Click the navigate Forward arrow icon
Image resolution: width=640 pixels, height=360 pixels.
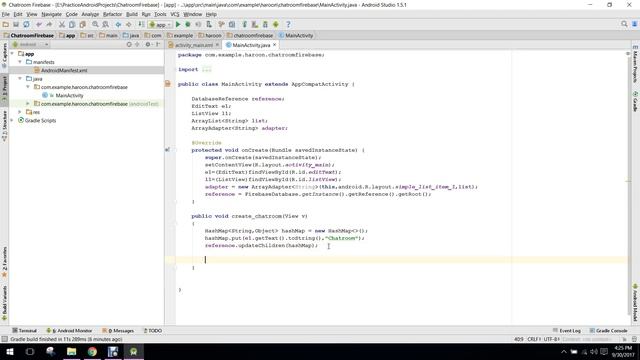pos(128,24)
